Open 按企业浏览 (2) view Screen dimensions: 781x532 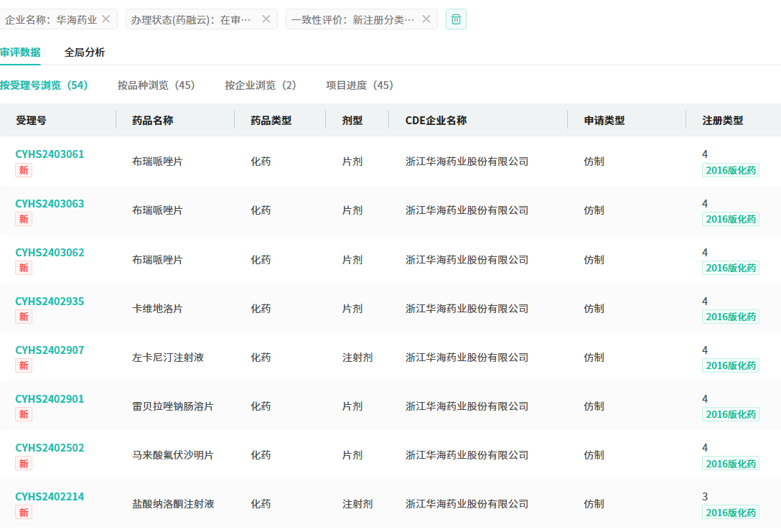(x=261, y=85)
